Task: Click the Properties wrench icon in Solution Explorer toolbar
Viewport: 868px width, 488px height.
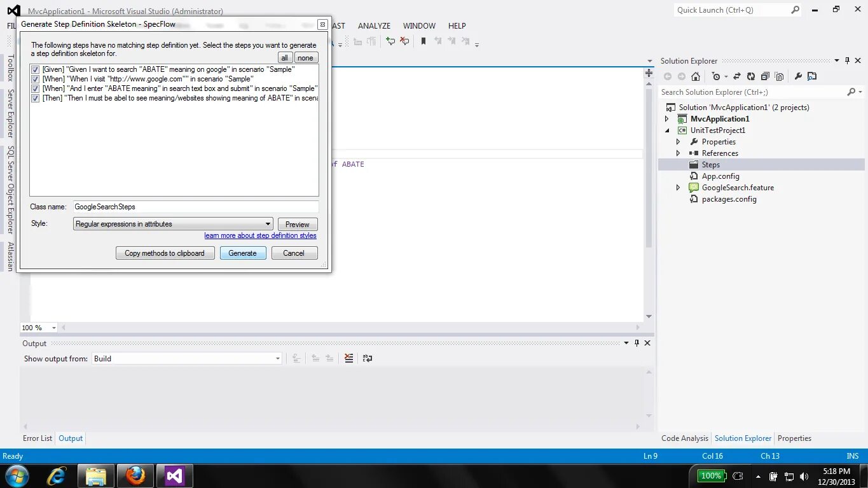Action: click(x=798, y=76)
